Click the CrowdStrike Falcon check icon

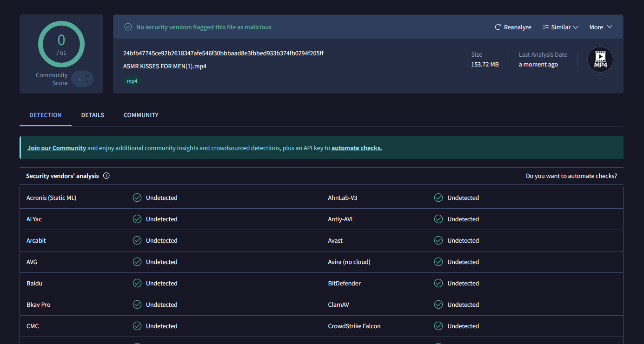pos(438,326)
